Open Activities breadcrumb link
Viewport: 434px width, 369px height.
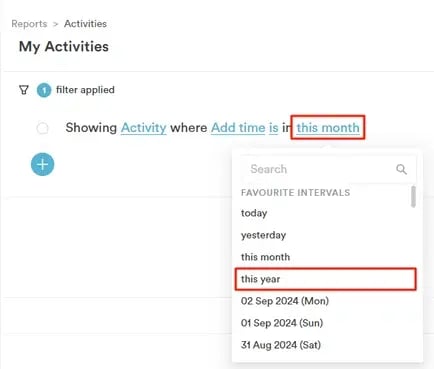(x=85, y=24)
